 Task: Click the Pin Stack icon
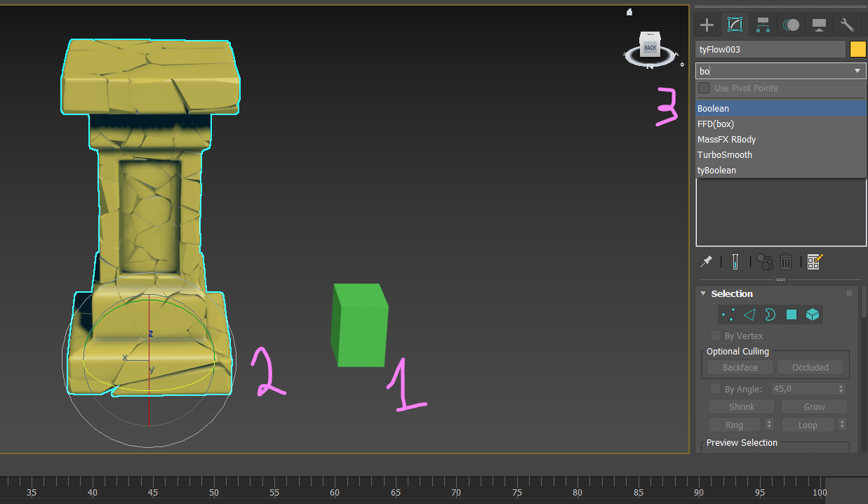(x=707, y=262)
